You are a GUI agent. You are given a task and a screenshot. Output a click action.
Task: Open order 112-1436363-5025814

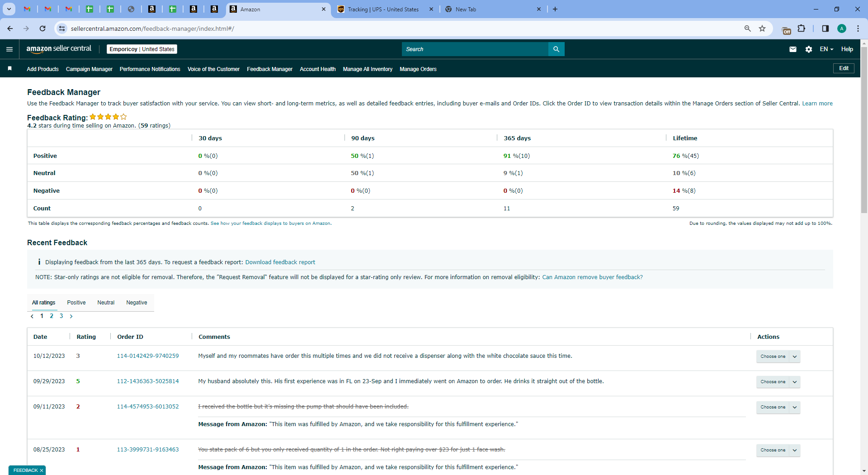coord(148,381)
